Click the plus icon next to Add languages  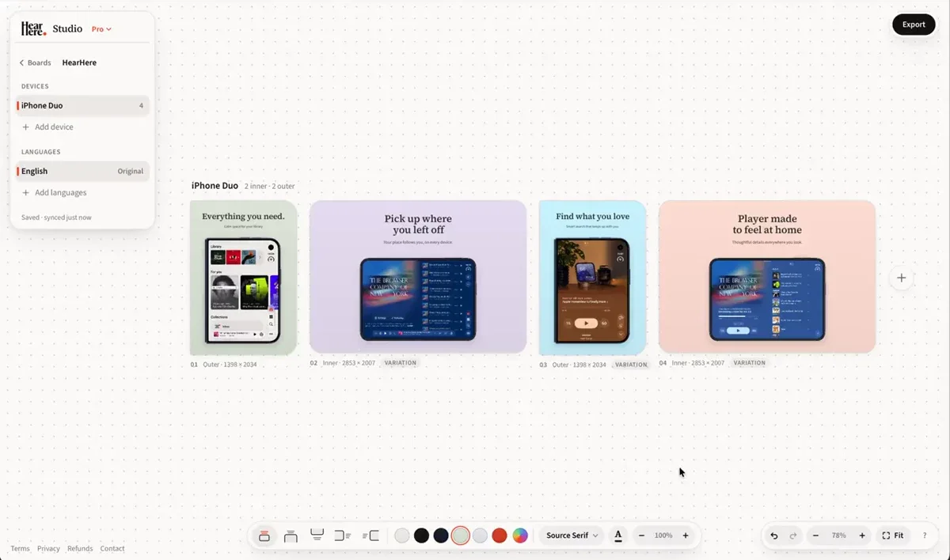(25, 192)
